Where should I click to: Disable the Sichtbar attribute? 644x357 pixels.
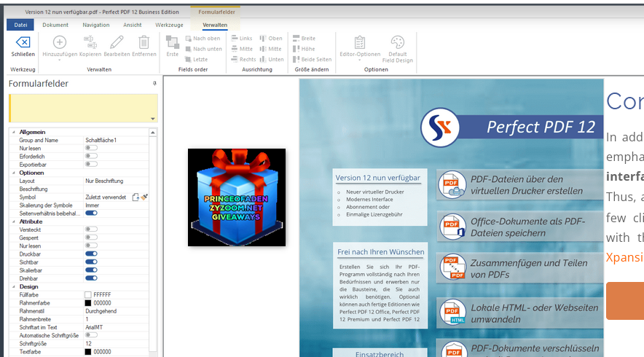tap(91, 262)
